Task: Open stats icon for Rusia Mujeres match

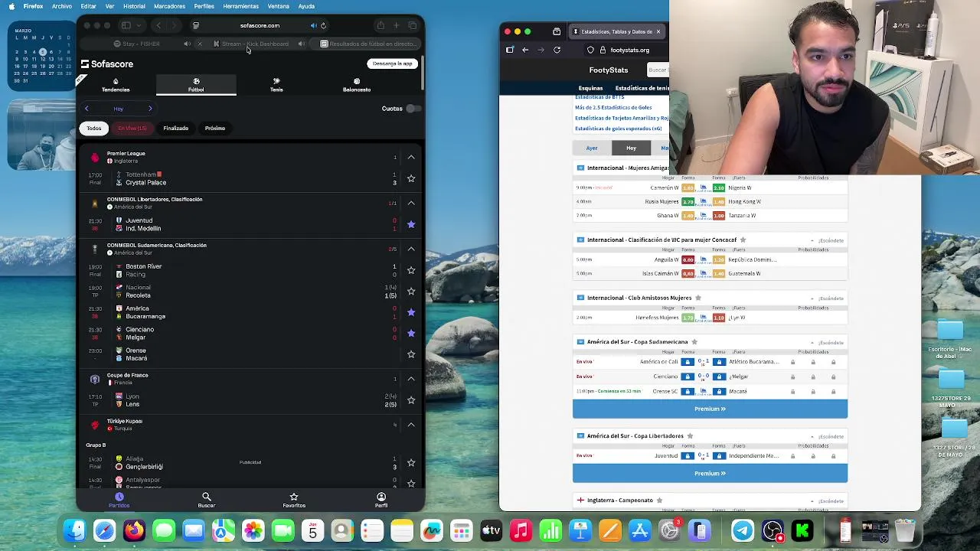Action: point(703,201)
